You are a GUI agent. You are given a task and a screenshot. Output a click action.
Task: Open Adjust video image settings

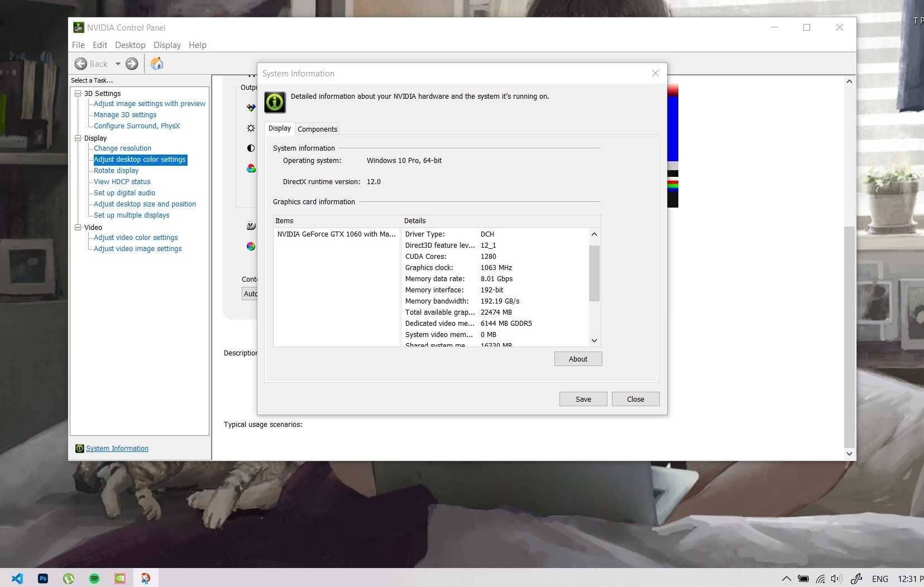coord(138,249)
